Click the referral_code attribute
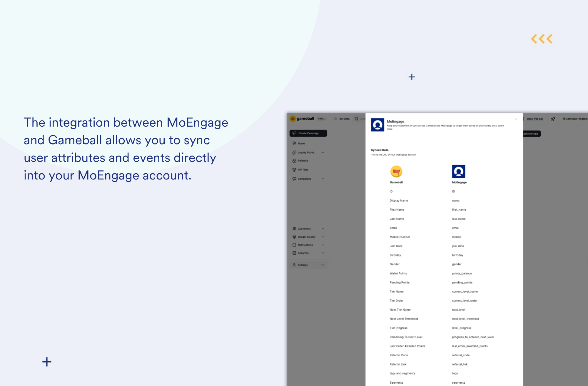Image resolution: width=588 pixels, height=386 pixels. click(x=461, y=355)
